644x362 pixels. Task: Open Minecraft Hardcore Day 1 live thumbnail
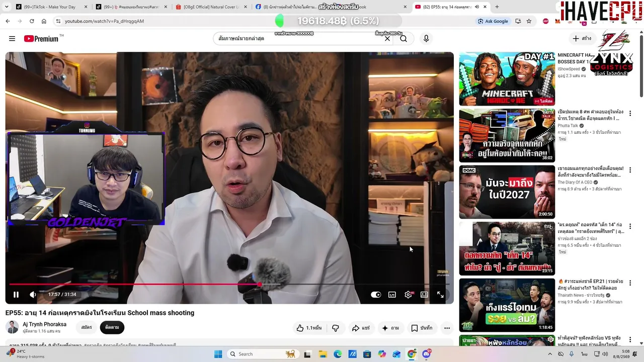point(507,78)
